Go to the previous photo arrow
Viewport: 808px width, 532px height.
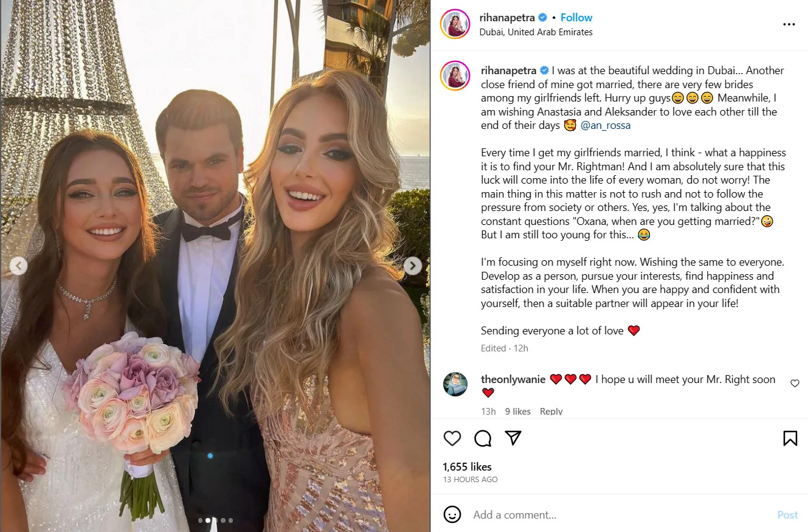[x=18, y=266]
